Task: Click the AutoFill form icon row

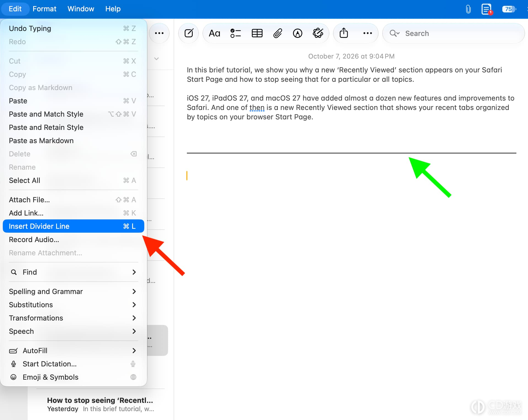Action: (73, 351)
